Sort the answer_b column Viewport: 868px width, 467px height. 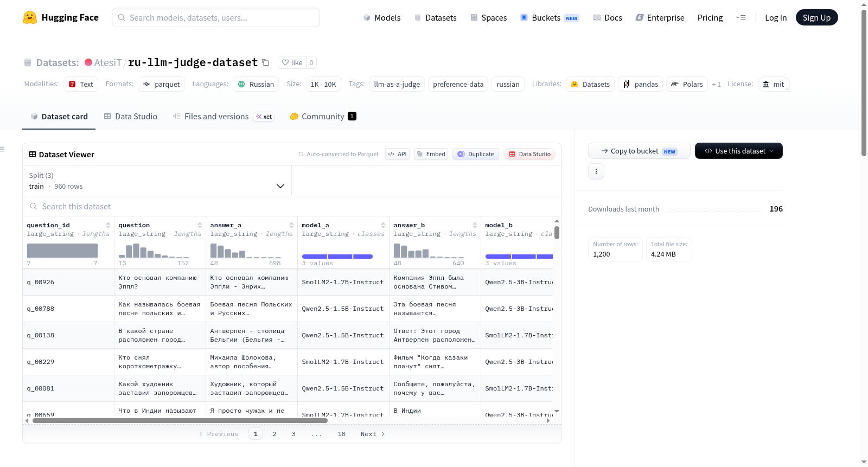pyautogui.click(x=475, y=225)
